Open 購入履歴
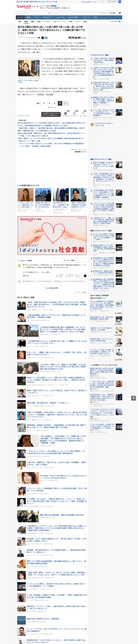 point(112,13)
